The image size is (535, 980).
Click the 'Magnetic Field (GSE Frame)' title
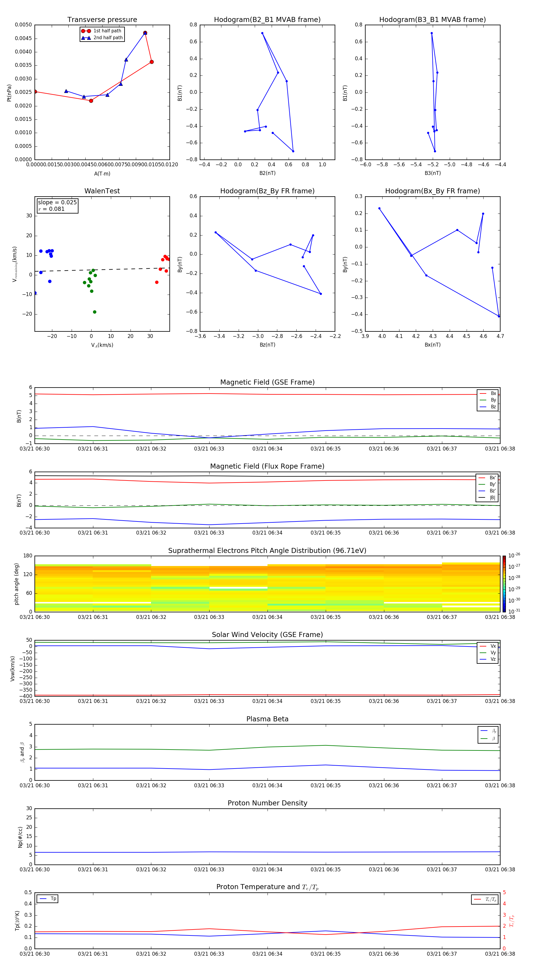[x=267, y=382]
